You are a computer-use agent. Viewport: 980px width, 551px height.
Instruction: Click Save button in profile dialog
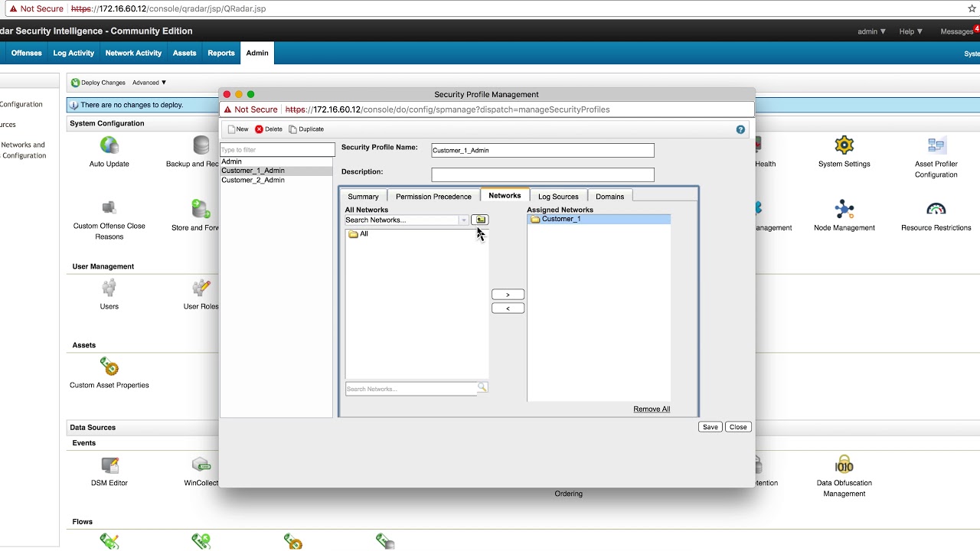click(710, 427)
